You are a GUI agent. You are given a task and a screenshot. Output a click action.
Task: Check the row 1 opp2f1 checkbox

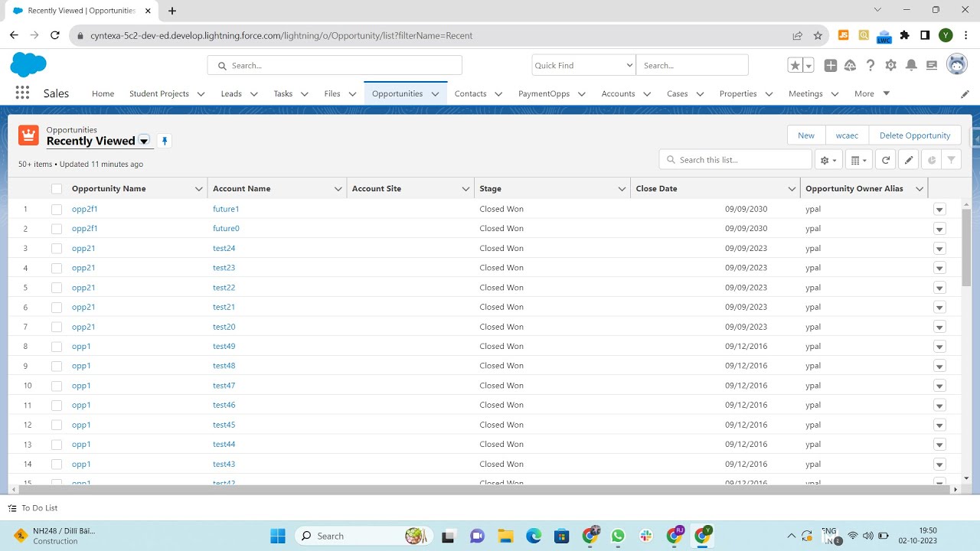pos(57,209)
